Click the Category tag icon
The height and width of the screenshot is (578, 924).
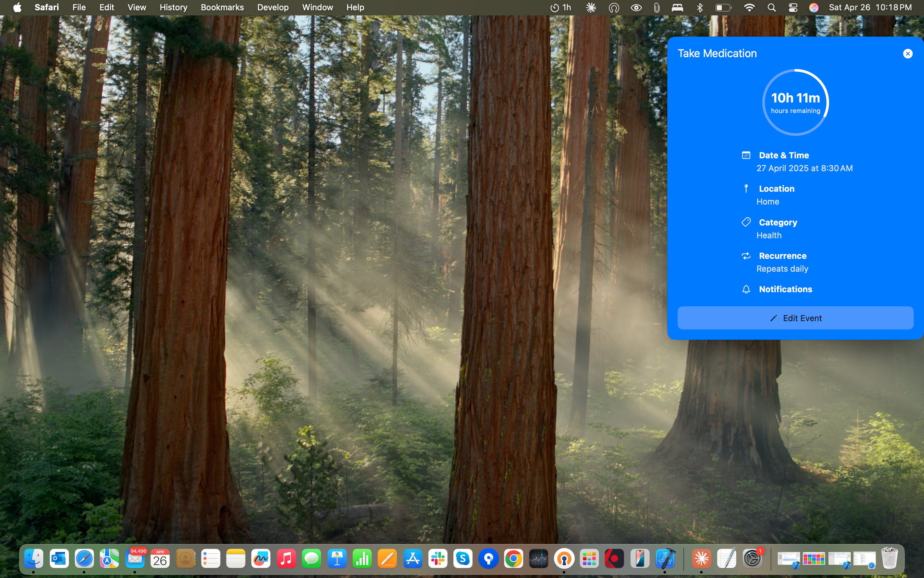(x=746, y=222)
